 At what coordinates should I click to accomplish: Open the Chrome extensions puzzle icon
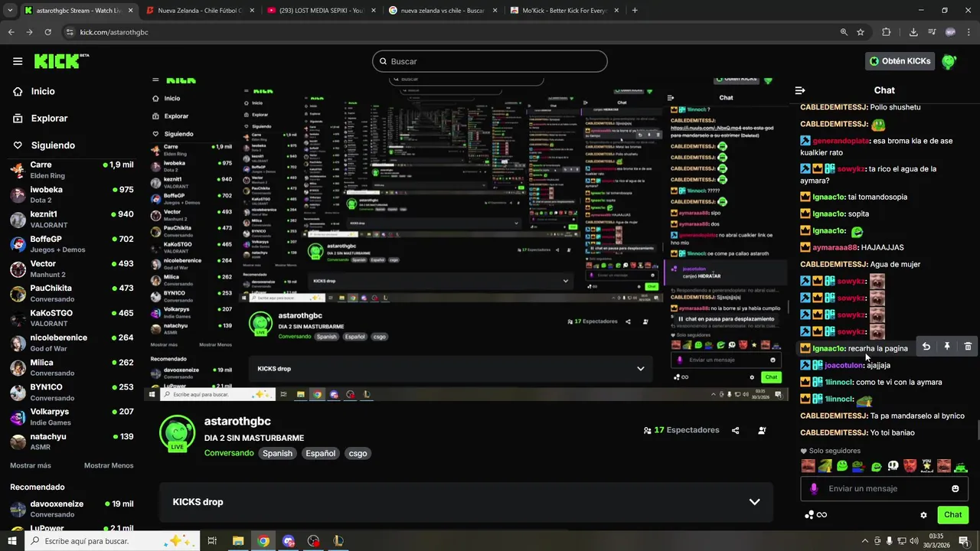coord(887,32)
